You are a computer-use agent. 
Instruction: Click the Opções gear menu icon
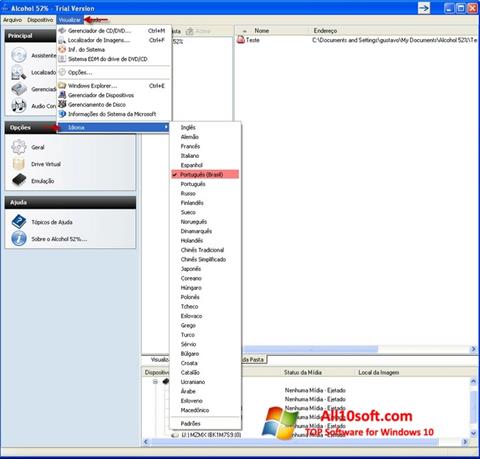pyautogui.click(x=62, y=72)
